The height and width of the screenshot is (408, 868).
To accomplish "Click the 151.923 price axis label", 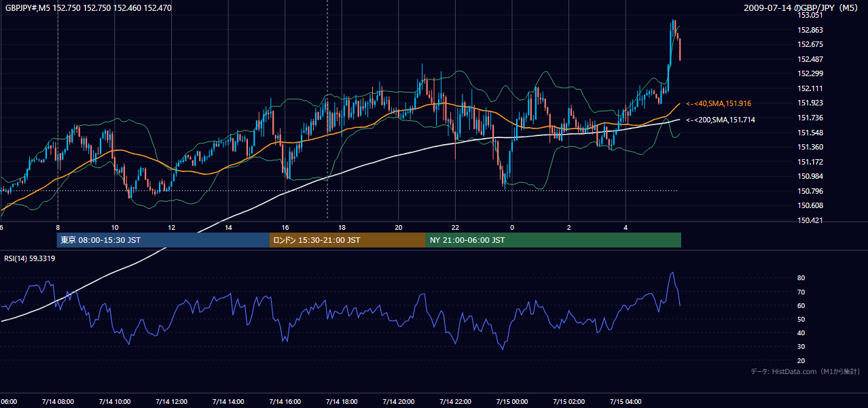I will (x=810, y=103).
